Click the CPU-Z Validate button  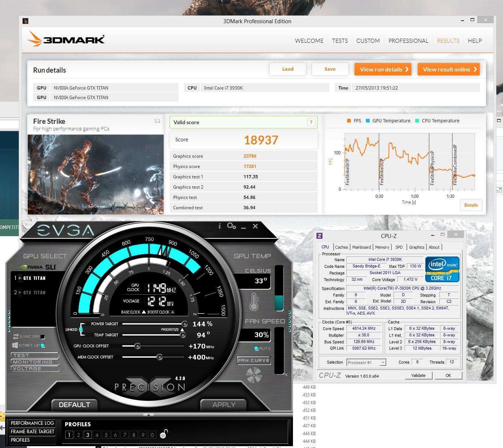coord(418,375)
